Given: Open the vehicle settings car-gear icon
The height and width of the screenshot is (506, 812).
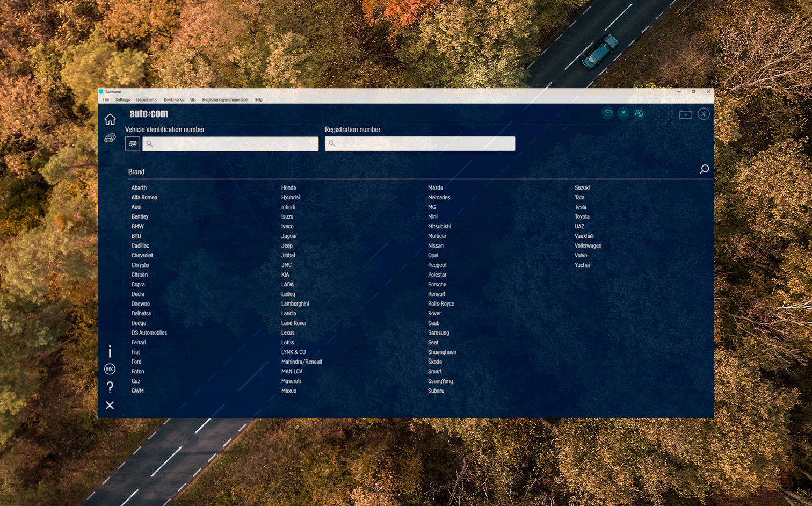Looking at the screenshot, I should (x=110, y=138).
